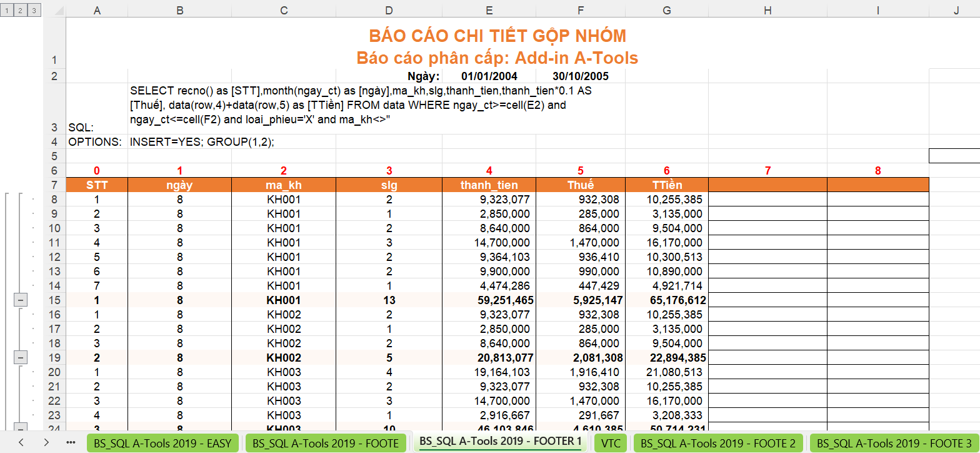Click outline level 1 button
The height and width of the screenshot is (453, 980).
coord(6,11)
